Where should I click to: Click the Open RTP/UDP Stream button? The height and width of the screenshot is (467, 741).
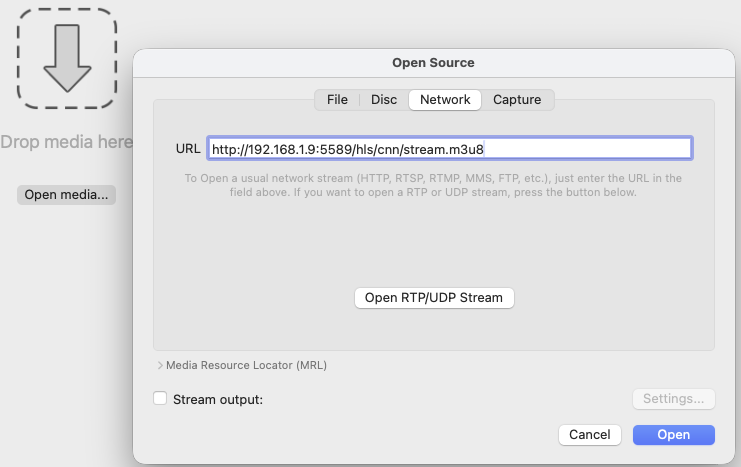434,298
